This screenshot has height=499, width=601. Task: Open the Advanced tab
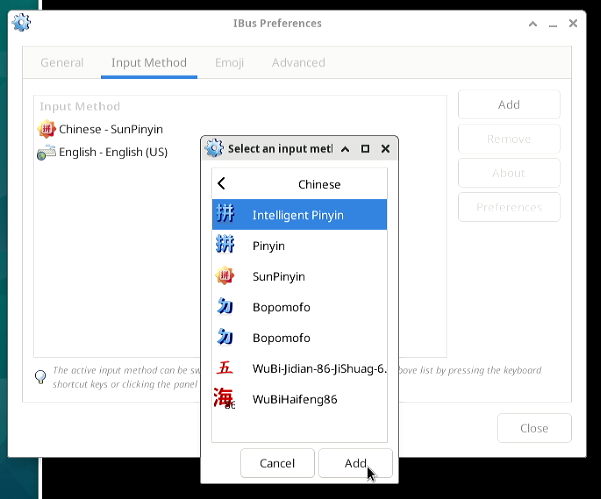tap(299, 62)
